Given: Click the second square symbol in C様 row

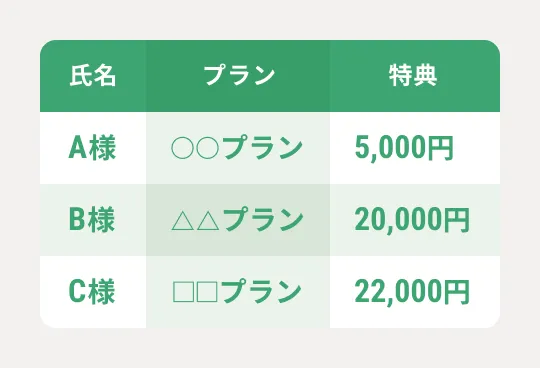Looking at the screenshot, I should (x=207, y=292).
